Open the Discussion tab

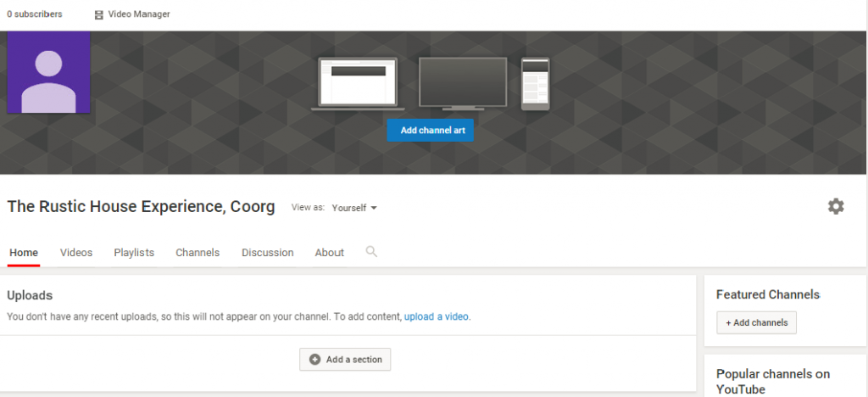(x=267, y=253)
